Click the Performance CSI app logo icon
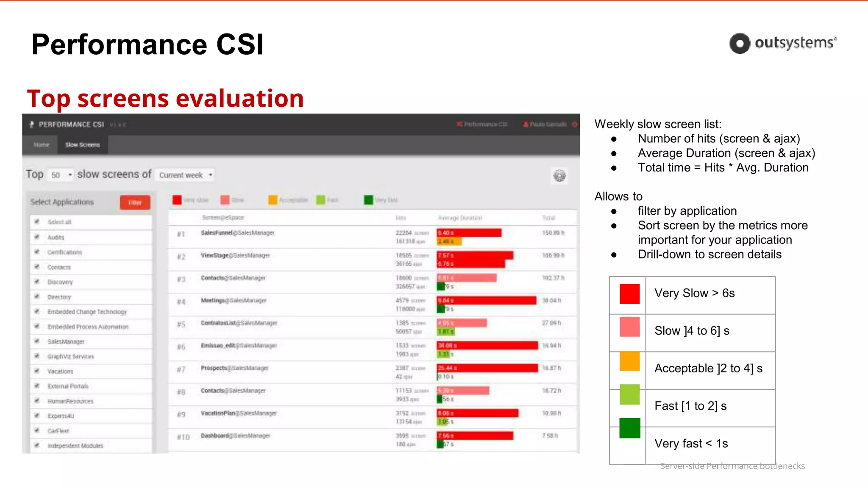 pyautogui.click(x=32, y=125)
